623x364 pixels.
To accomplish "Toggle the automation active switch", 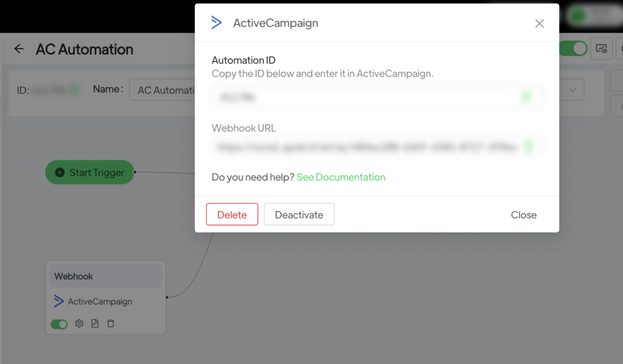I will point(575,49).
